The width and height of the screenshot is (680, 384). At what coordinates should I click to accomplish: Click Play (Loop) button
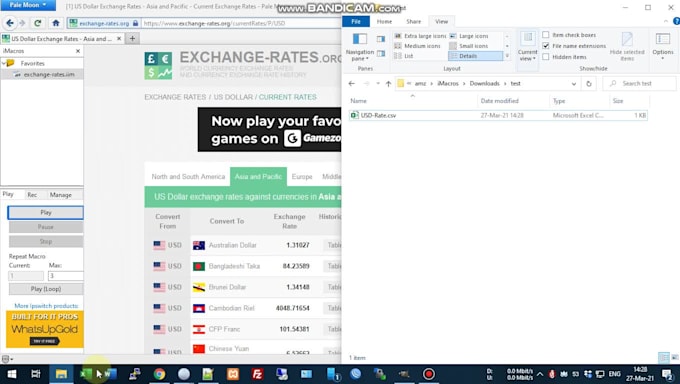[x=46, y=289]
